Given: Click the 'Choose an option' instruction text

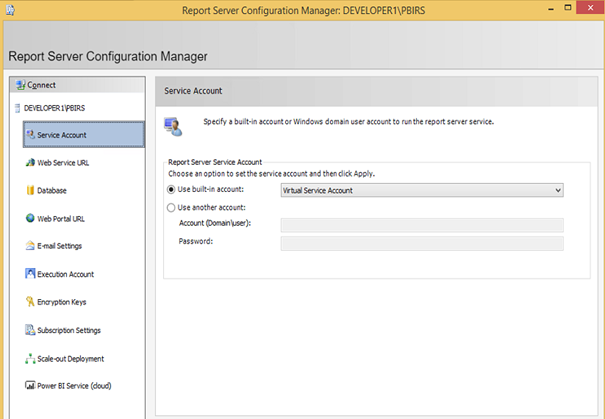Looking at the screenshot, I should 272,174.
